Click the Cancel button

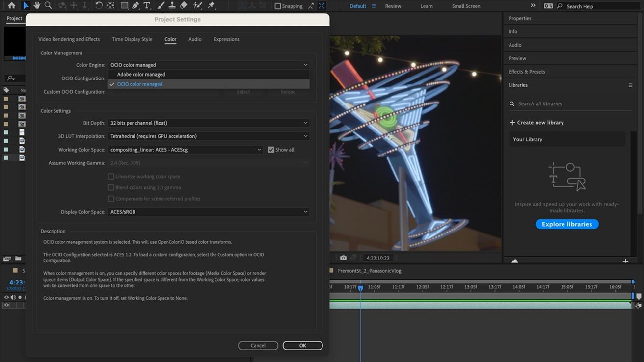pyautogui.click(x=258, y=346)
